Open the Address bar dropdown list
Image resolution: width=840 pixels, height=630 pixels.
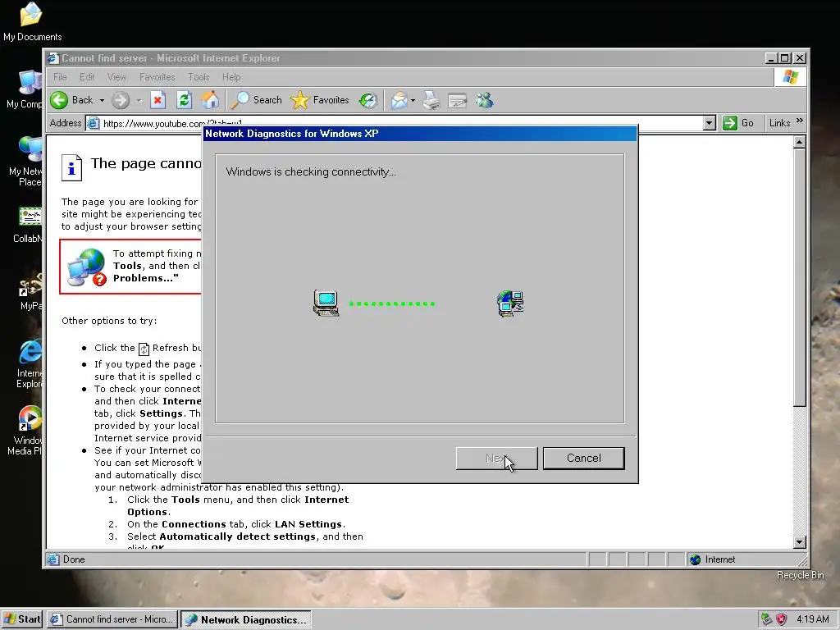pyautogui.click(x=710, y=123)
